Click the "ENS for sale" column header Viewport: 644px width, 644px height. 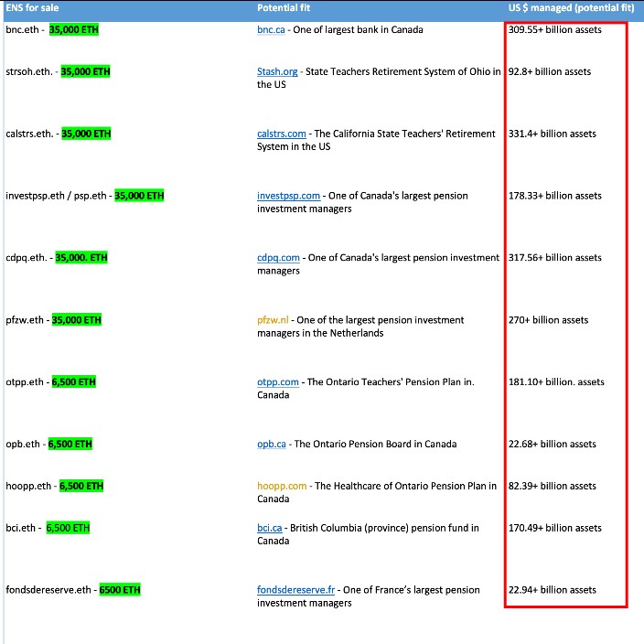point(32,8)
